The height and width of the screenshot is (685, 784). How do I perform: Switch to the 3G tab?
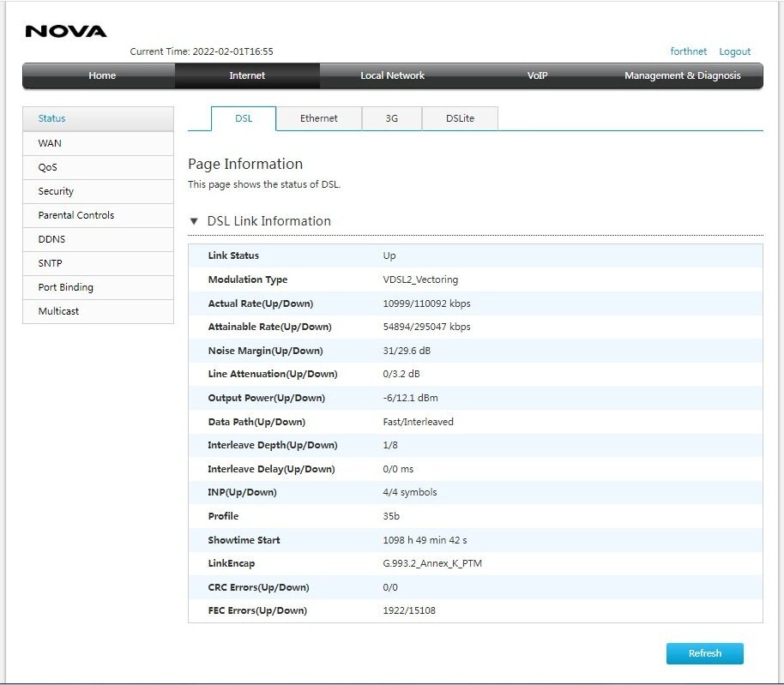[x=391, y=118]
